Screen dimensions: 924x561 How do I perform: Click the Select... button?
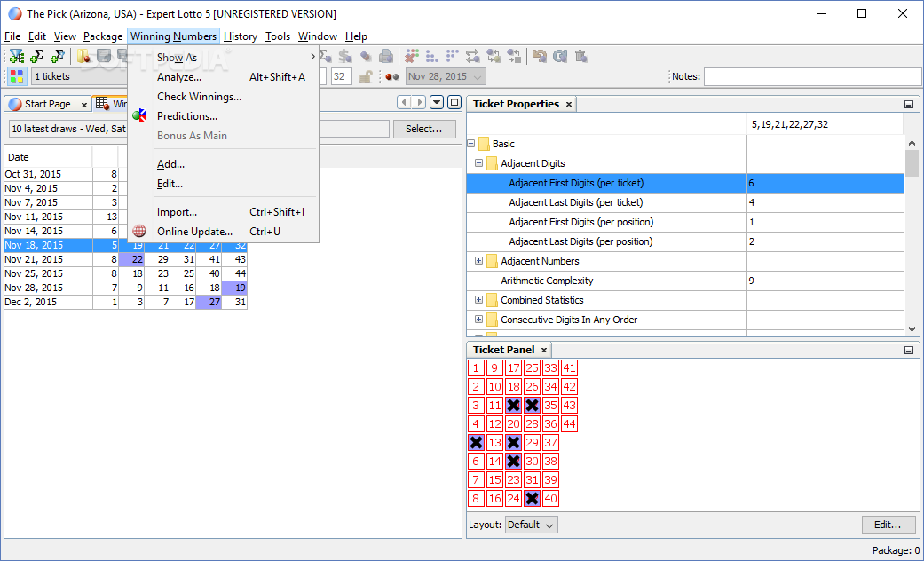point(424,129)
